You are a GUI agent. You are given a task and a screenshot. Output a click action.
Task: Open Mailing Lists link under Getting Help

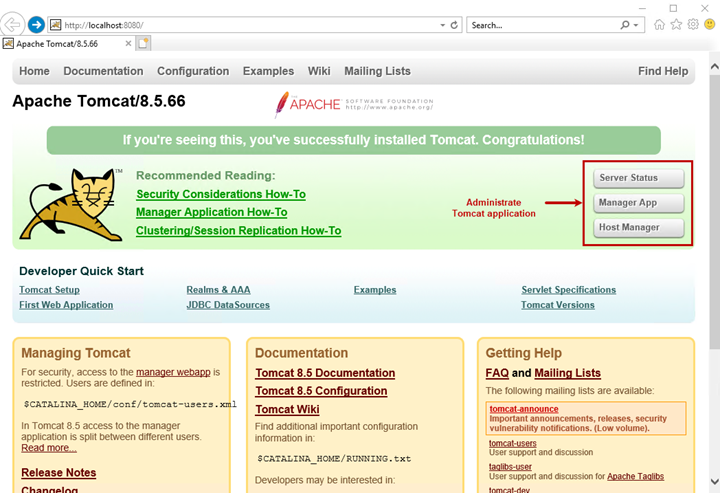(568, 373)
